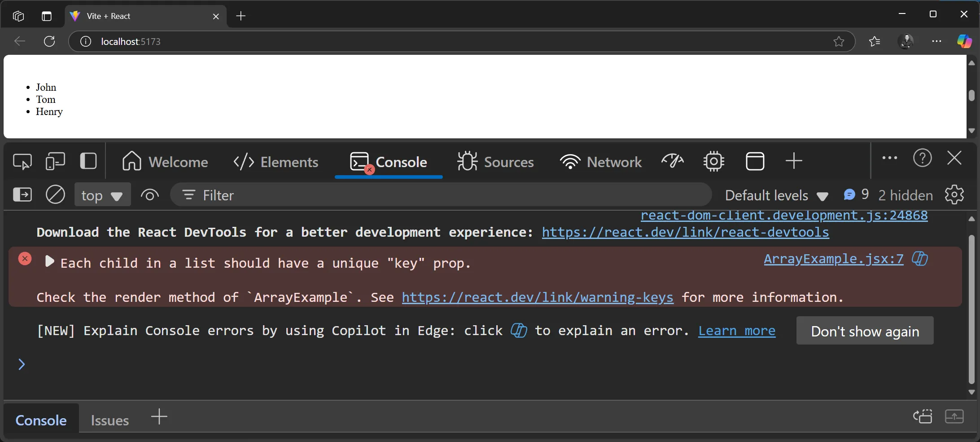The height and width of the screenshot is (442, 980).
Task: Click the page vertical scrollbar thumb
Action: click(972, 95)
